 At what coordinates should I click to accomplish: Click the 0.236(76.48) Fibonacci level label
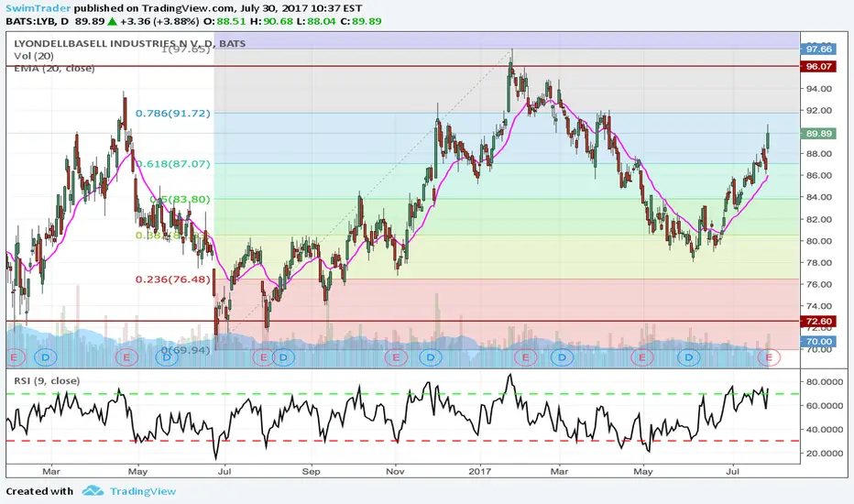point(172,279)
